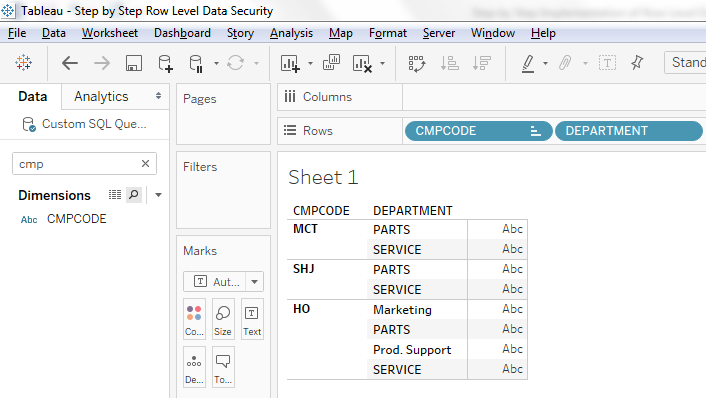Screen dimensions: 706x398
Task: Toggle the field search magnifier icon
Action: coord(134,194)
